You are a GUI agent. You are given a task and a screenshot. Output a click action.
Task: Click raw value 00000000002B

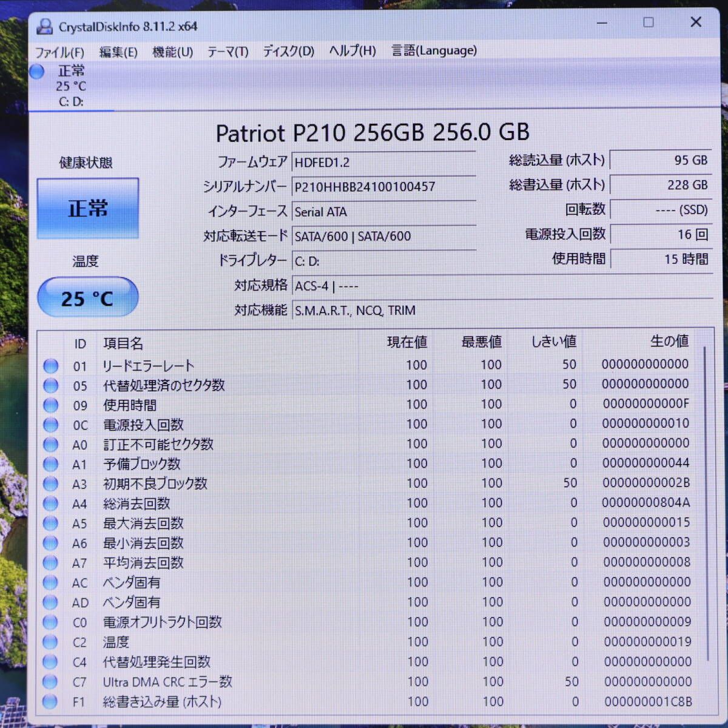pos(646,483)
